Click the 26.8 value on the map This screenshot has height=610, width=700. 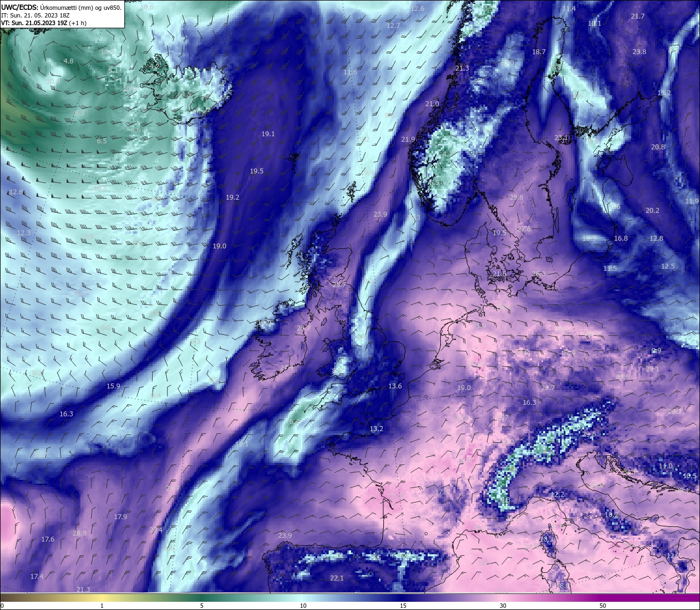(79, 533)
